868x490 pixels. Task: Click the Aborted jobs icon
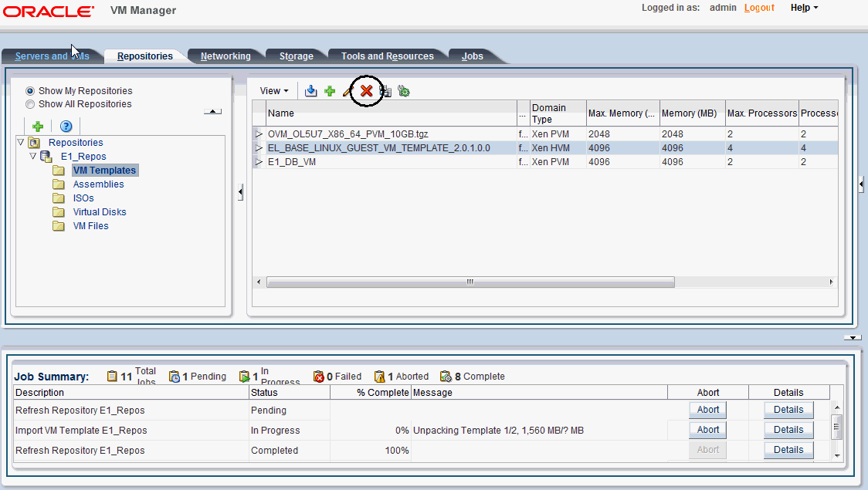(x=380, y=376)
